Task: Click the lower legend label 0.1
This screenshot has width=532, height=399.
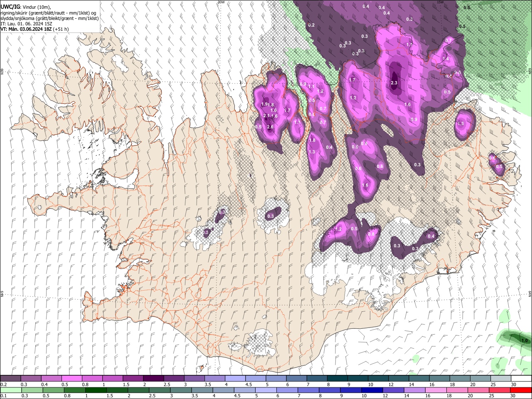Action: 4,396
